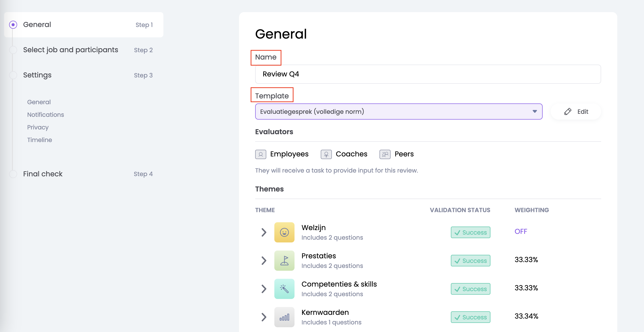
Task: Select the Final check step circle
Action: pos(13,174)
